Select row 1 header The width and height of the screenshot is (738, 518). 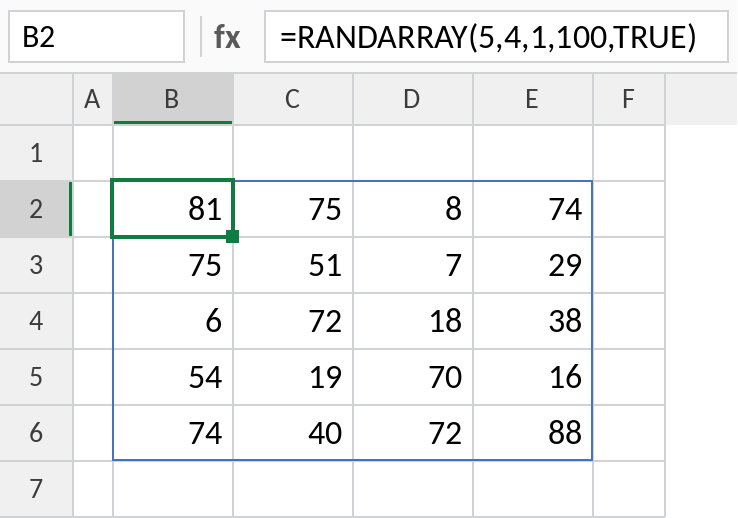[x=36, y=153]
